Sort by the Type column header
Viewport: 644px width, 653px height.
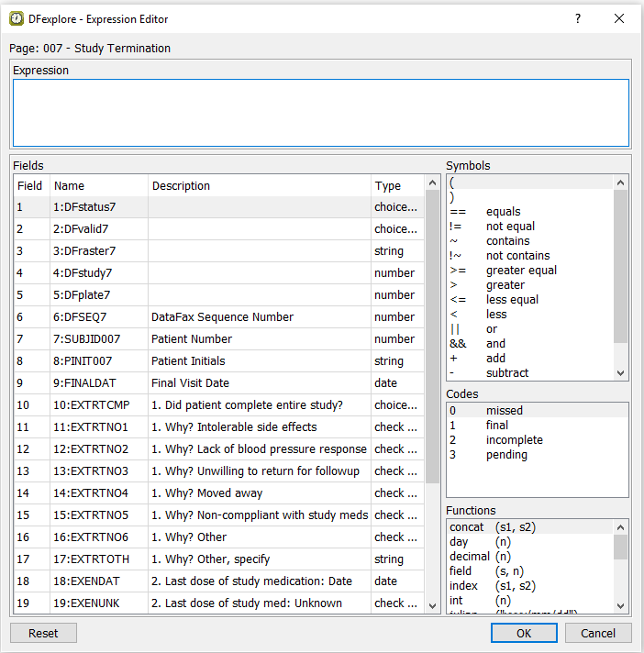click(x=394, y=186)
